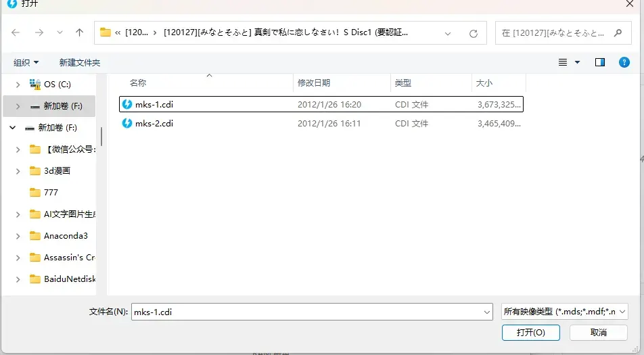This screenshot has width=644, height=355.
Task: Expand the Anaconda3 folder
Action: point(18,236)
